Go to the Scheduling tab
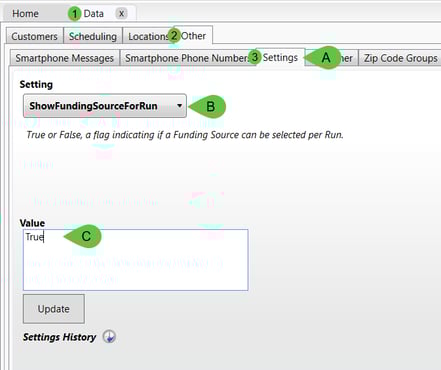 (93, 36)
